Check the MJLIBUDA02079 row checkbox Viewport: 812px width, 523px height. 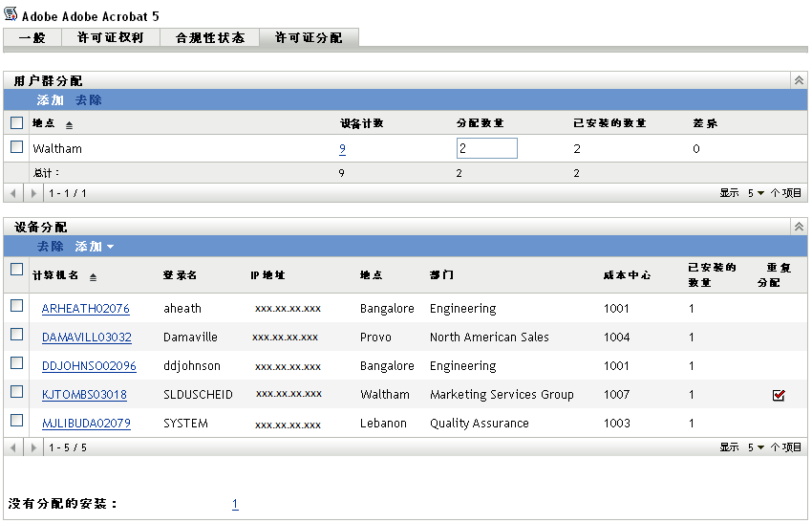coord(16,420)
